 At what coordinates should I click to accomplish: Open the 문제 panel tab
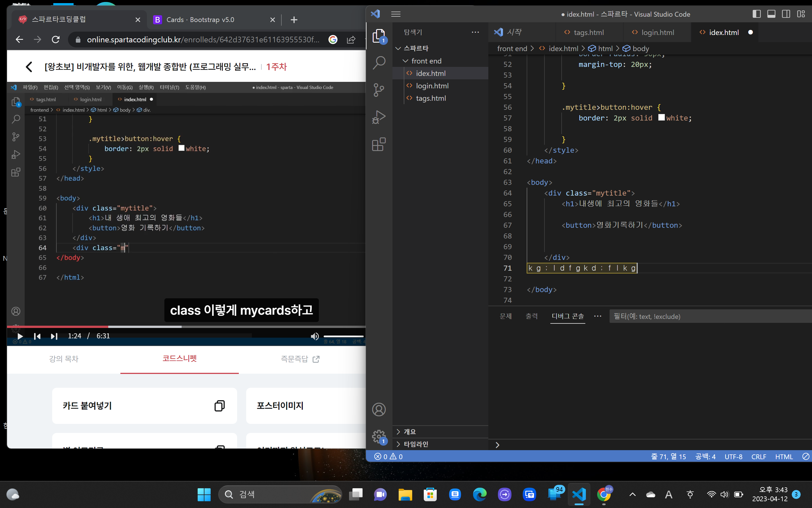point(506,316)
